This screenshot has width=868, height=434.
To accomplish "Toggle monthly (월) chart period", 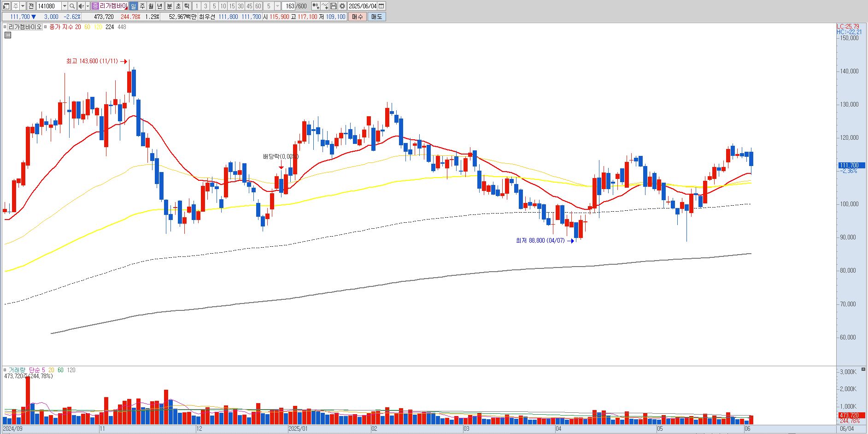I will point(151,6).
